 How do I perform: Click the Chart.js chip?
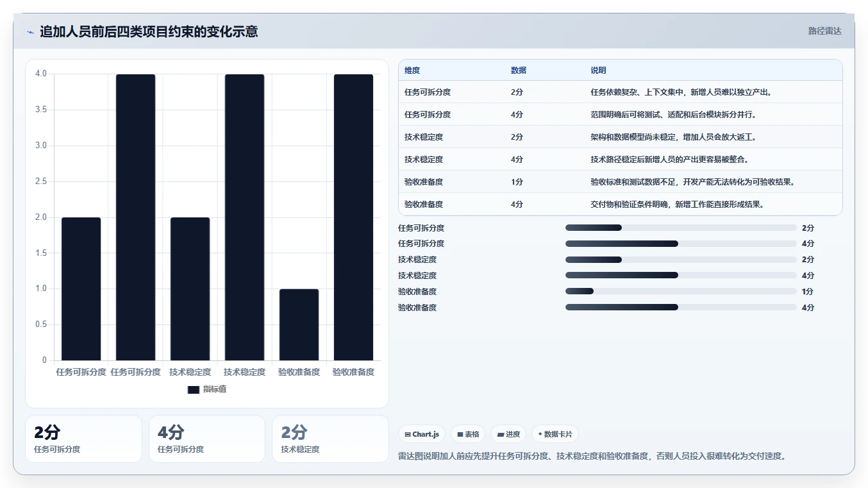(x=422, y=434)
